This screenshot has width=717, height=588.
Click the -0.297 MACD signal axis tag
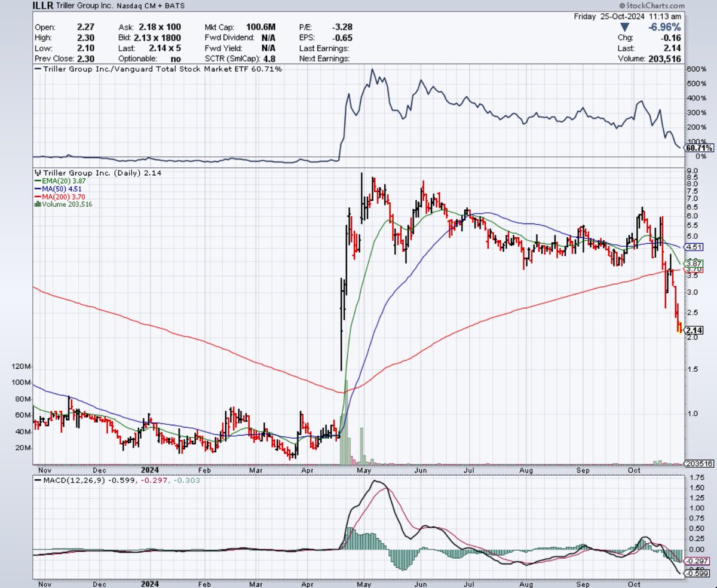click(x=695, y=561)
